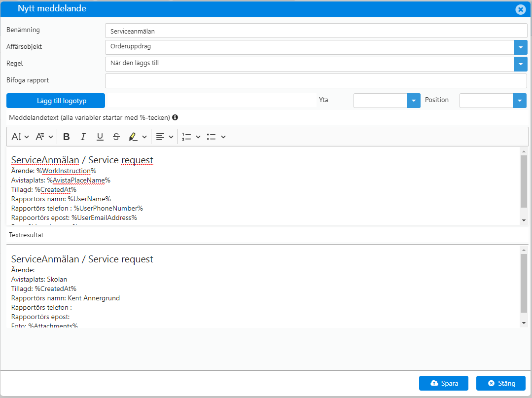
Task: Click the editor heading ServiceAnmälan / Service request
Action: (82, 160)
